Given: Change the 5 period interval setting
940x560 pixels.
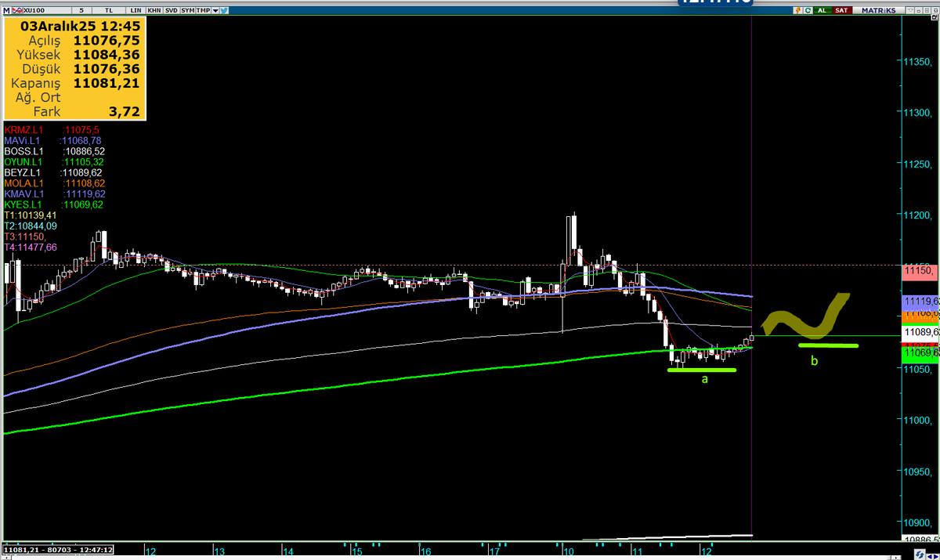Looking at the screenshot, I should pos(81,10).
